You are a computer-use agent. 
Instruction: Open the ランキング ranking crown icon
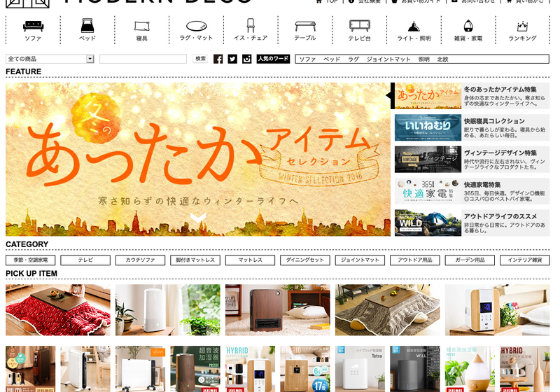pyautogui.click(x=522, y=30)
